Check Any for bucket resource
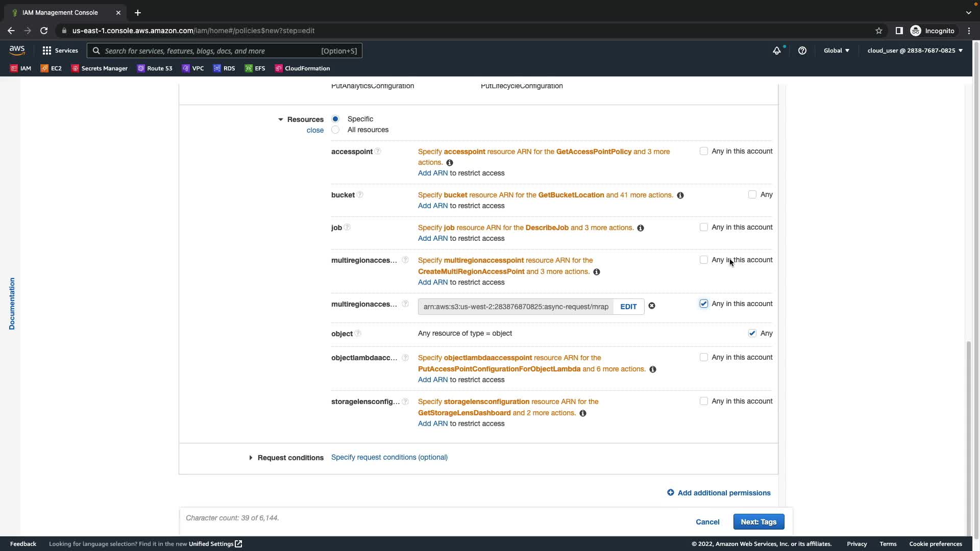Image resolution: width=980 pixels, height=551 pixels. tap(752, 195)
